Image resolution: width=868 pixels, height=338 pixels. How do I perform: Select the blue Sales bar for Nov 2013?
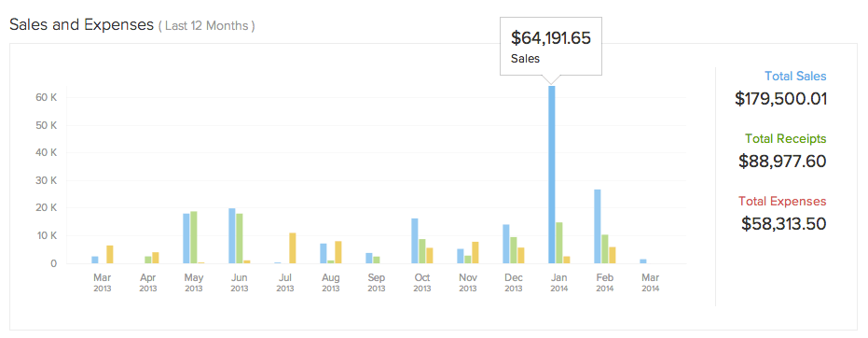[460, 257]
